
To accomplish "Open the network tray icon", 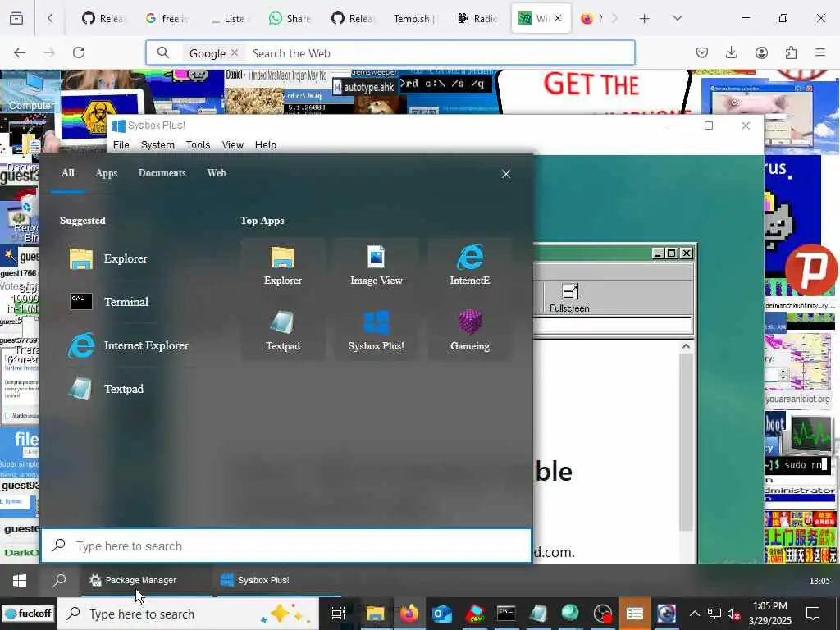I will (714, 614).
